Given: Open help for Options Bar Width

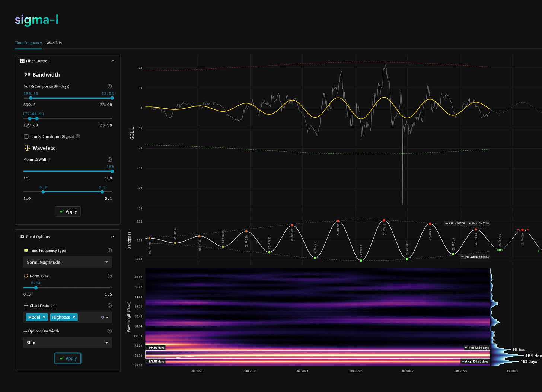Looking at the screenshot, I should (109, 331).
